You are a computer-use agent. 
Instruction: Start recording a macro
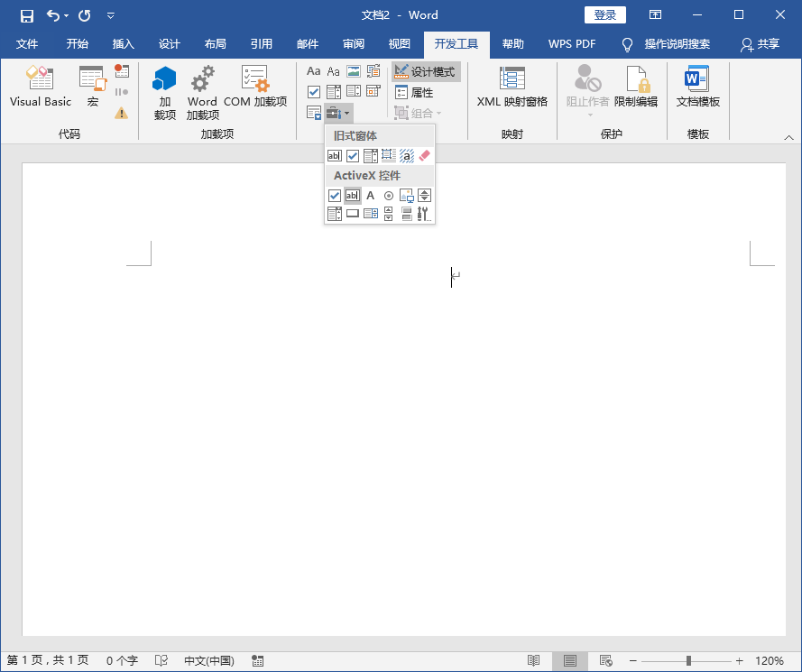pyautogui.click(x=122, y=71)
